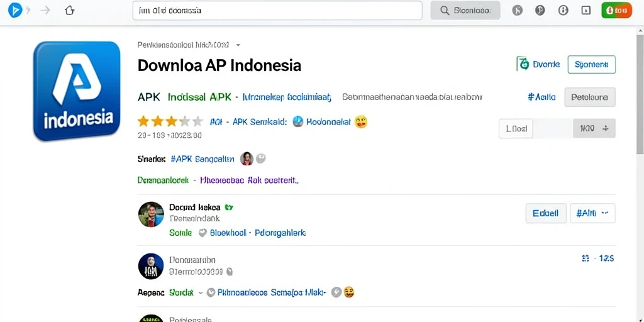Image resolution: width=644 pixels, height=322 pixels.
Task: Click the yellow emoji after Hodonaelat
Action: (x=360, y=121)
